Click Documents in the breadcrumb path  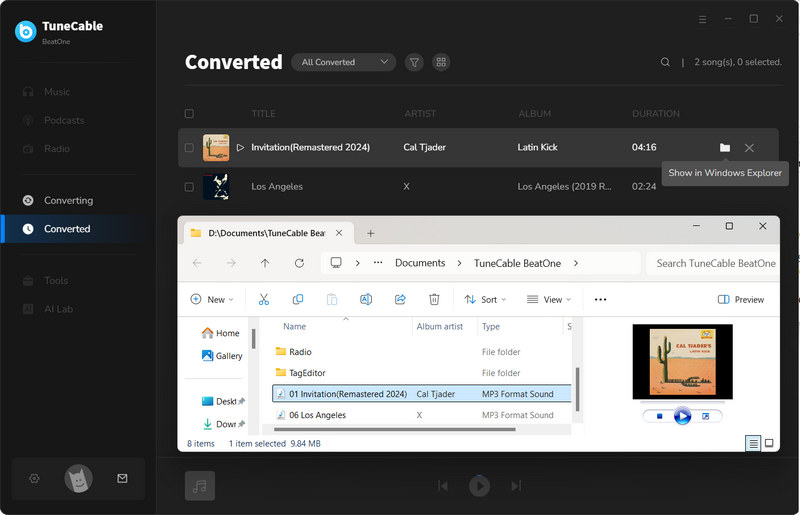pyautogui.click(x=420, y=263)
